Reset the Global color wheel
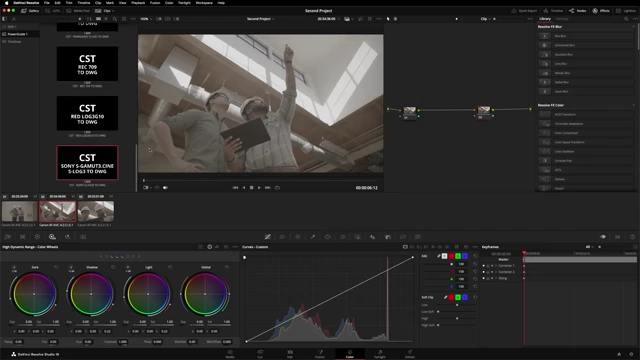 pyautogui.click(x=227, y=267)
